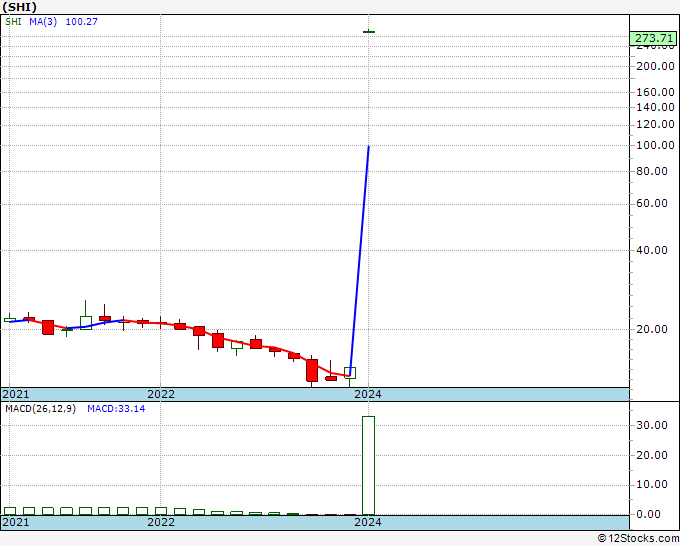Click the 60.00 price axis label
680x546 pixels.
point(652,203)
